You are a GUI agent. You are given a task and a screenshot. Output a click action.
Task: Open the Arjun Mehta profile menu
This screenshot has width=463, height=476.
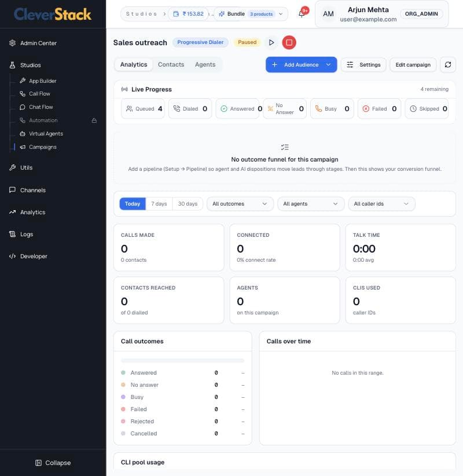(x=382, y=14)
